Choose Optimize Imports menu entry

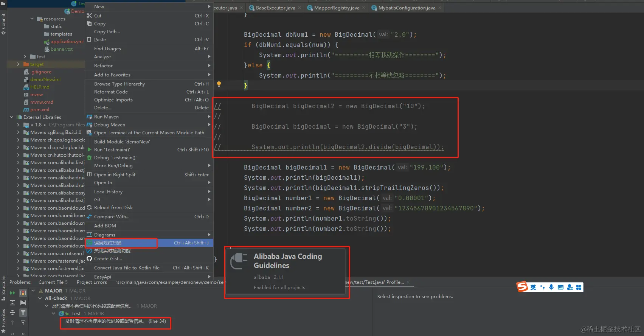point(149,100)
